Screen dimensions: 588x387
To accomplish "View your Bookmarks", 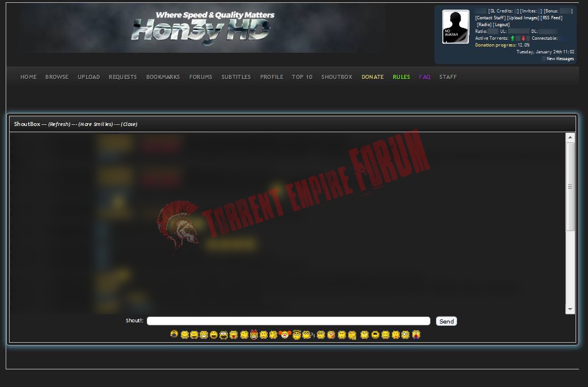I will click(163, 77).
